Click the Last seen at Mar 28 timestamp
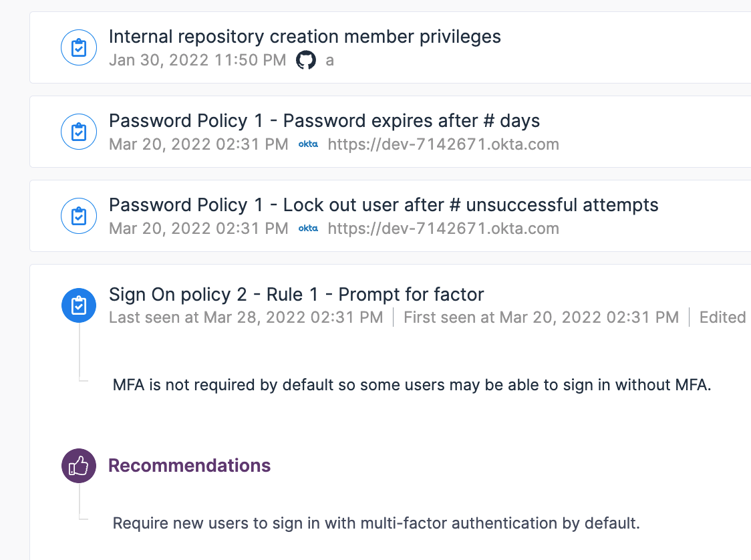Viewport: 751px width, 560px height. pos(246,317)
